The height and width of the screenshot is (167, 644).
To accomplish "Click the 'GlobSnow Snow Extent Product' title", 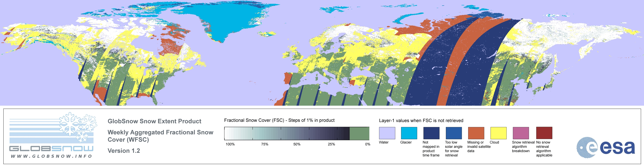I will click(x=155, y=121).
